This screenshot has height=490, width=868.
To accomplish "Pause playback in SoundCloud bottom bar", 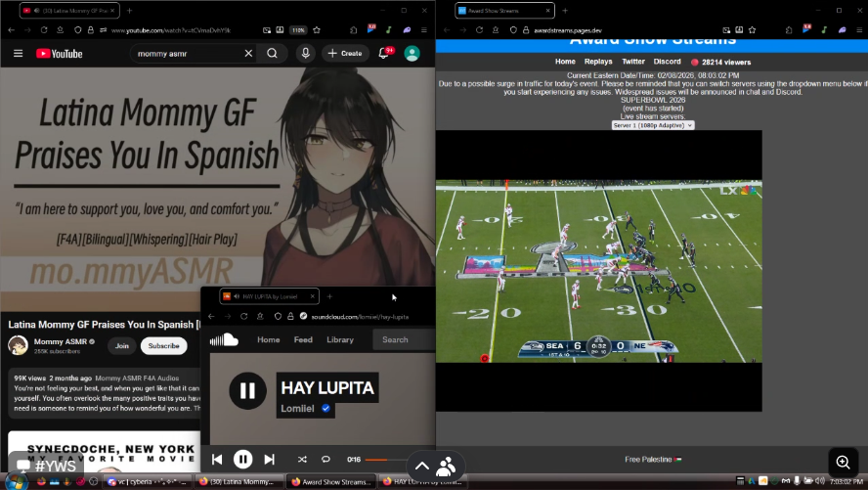I will pyautogui.click(x=242, y=459).
